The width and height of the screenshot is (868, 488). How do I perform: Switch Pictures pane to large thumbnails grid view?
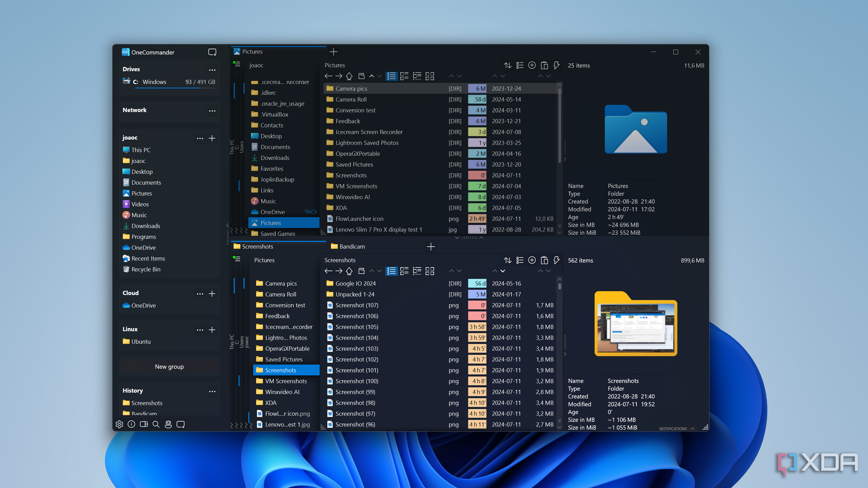click(x=430, y=76)
